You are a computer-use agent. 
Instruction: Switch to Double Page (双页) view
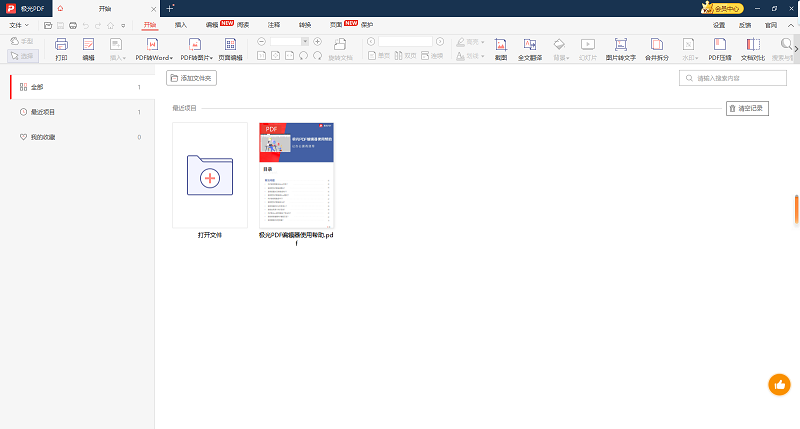pyautogui.click(x=406, y=56)
